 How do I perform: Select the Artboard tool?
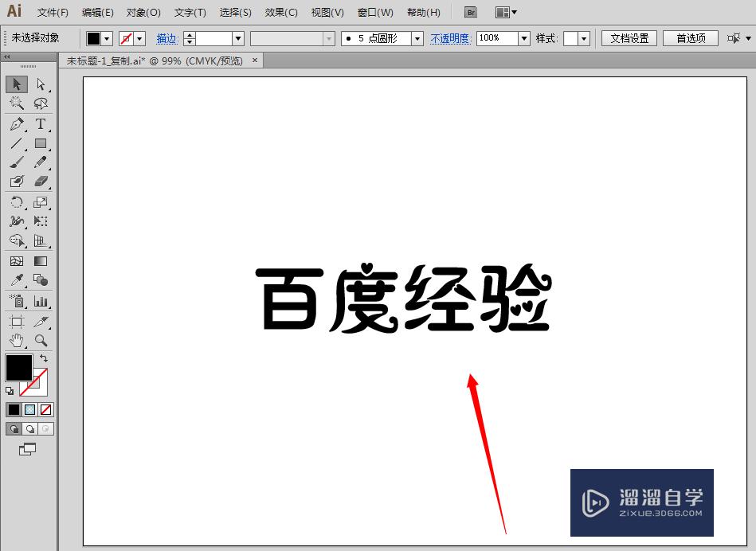pos(17,322)
